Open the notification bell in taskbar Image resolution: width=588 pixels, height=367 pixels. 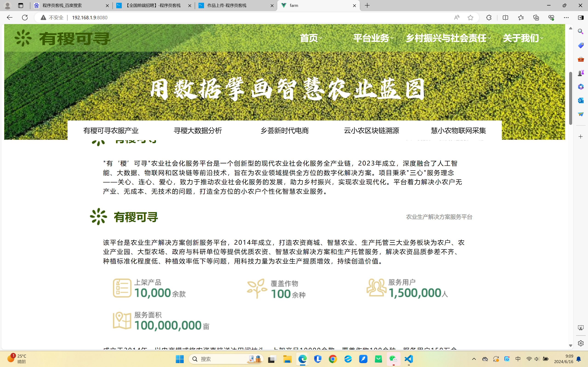click(x=579, y=359)
